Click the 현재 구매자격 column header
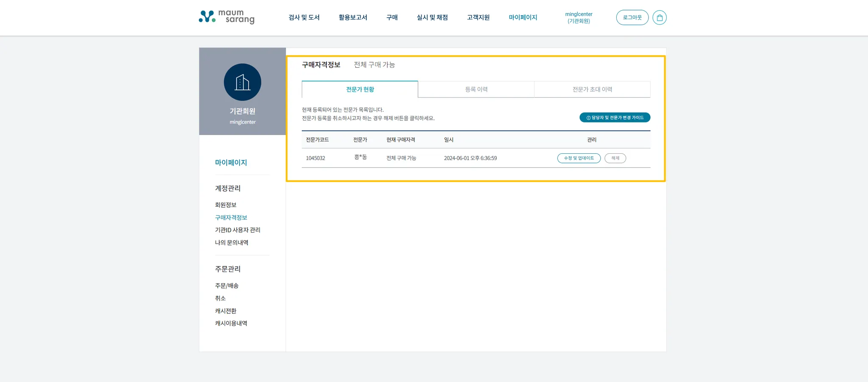The height and width of the screenshot is (382, 868). point(401,140)
